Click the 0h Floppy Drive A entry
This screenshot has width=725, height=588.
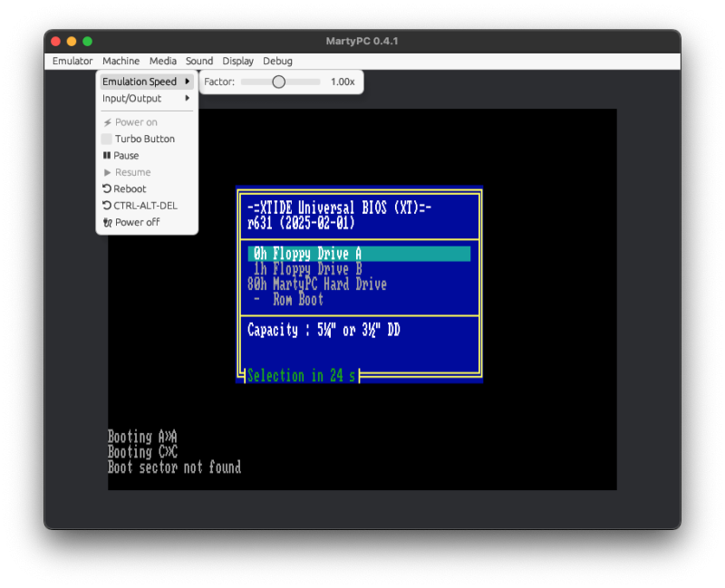(x=359, y=254)
